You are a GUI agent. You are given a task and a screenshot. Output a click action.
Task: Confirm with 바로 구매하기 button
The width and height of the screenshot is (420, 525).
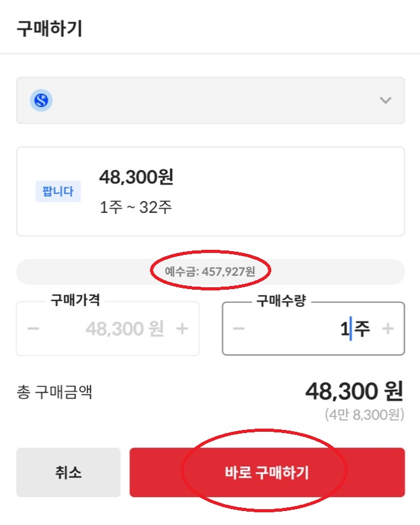267,472
